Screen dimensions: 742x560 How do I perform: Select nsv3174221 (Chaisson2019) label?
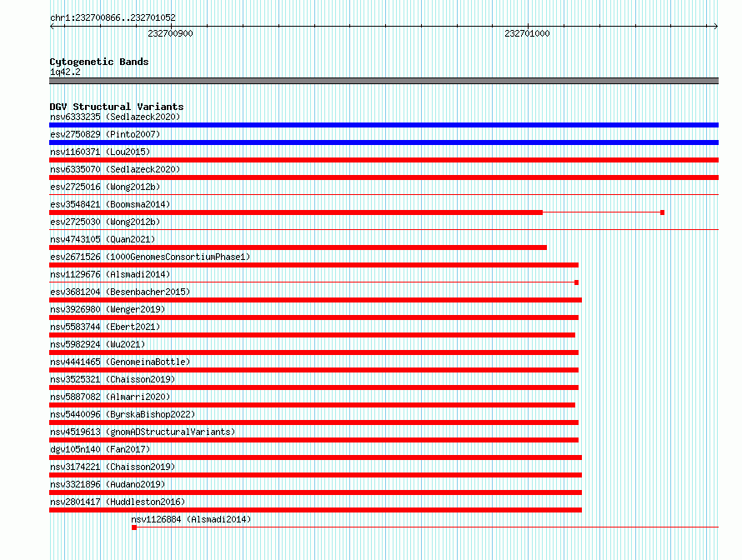pyautogui.click(x=113, y=467)
